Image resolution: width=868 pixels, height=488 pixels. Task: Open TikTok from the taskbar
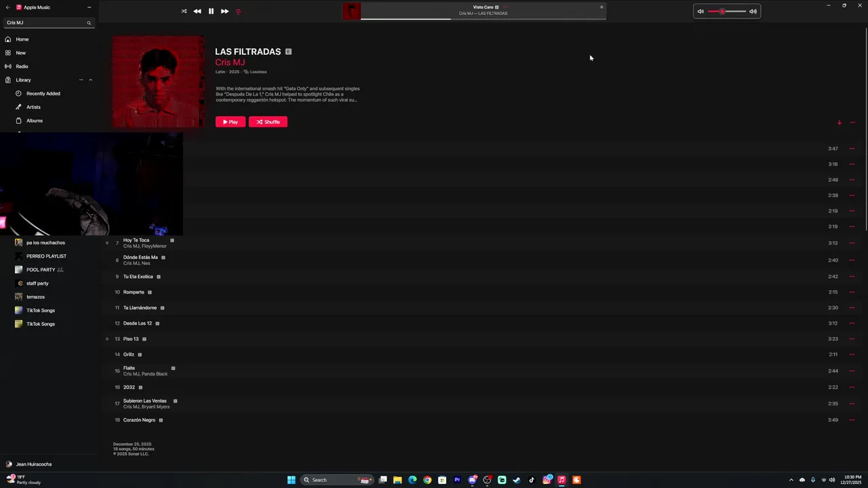pos(532,480)
